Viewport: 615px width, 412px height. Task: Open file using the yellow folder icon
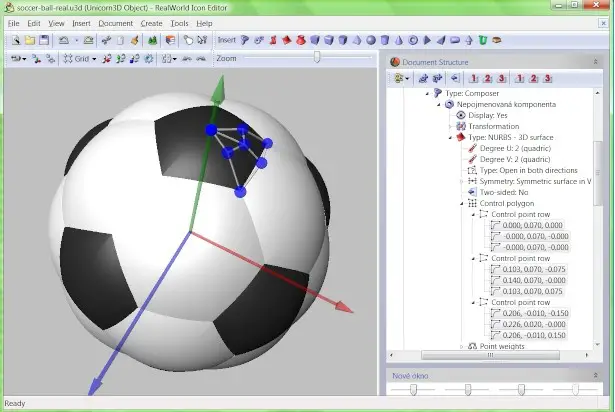(30, 40)
